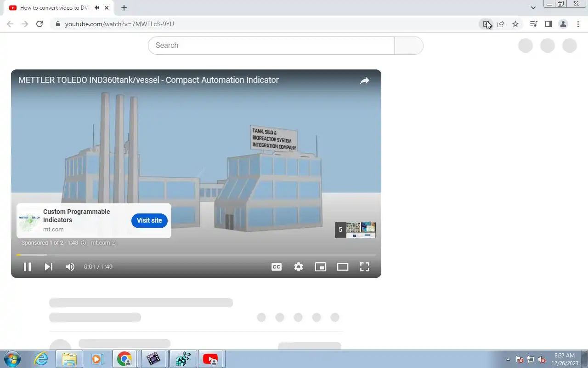The height and width of the screenshot is (368, 588).
Task: Skip to the next video
Action: pos(48,267)
